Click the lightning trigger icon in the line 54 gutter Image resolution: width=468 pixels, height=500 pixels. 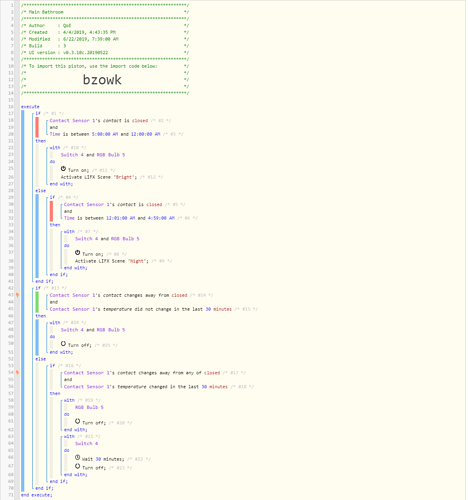[17, 373]
